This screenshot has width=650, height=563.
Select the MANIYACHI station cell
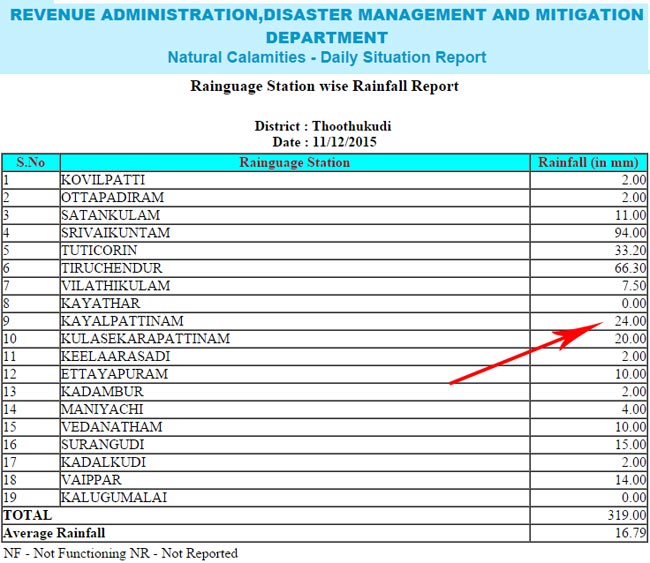click(295, 409)
